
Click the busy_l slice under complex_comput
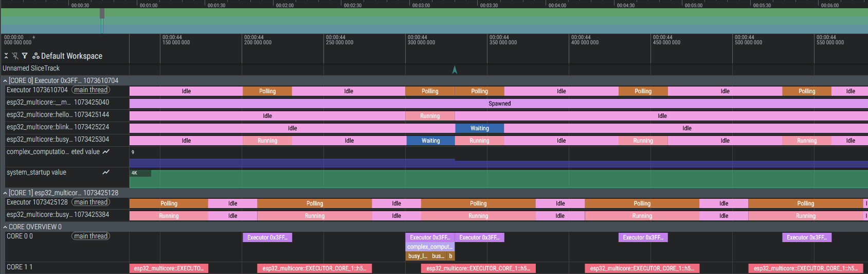[418, 256]
